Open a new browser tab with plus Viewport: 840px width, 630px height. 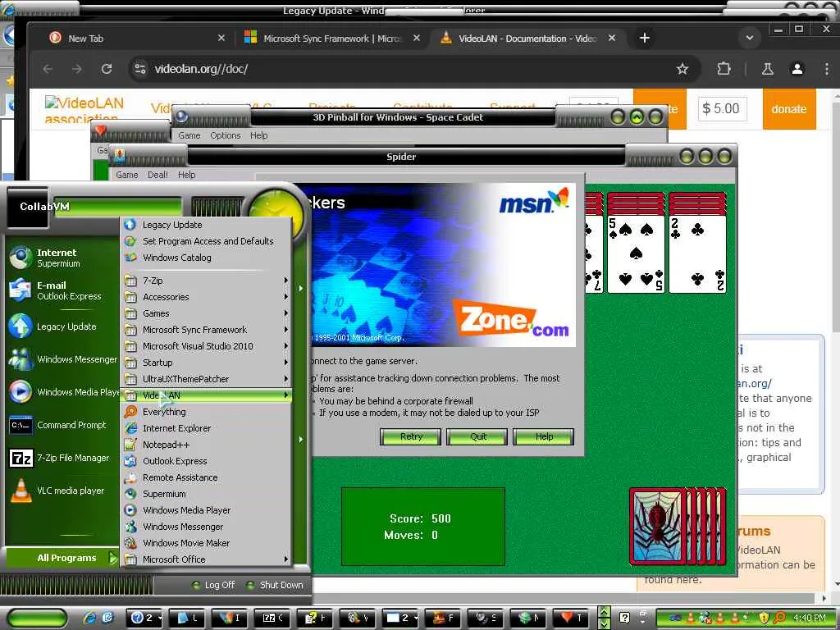pyautogui.click(x=645, y=38)
